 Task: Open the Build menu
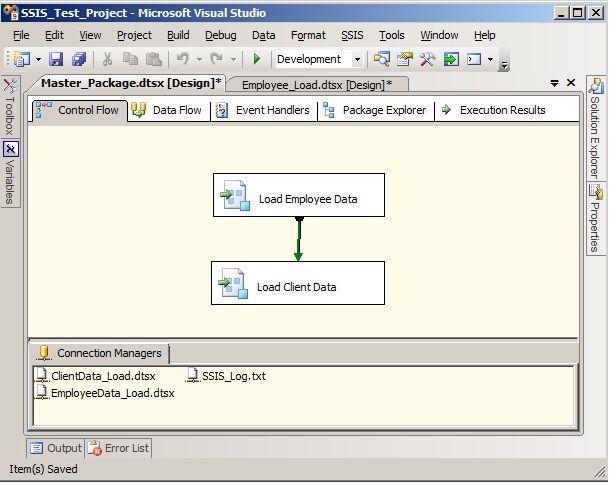[x=178, y=35]
